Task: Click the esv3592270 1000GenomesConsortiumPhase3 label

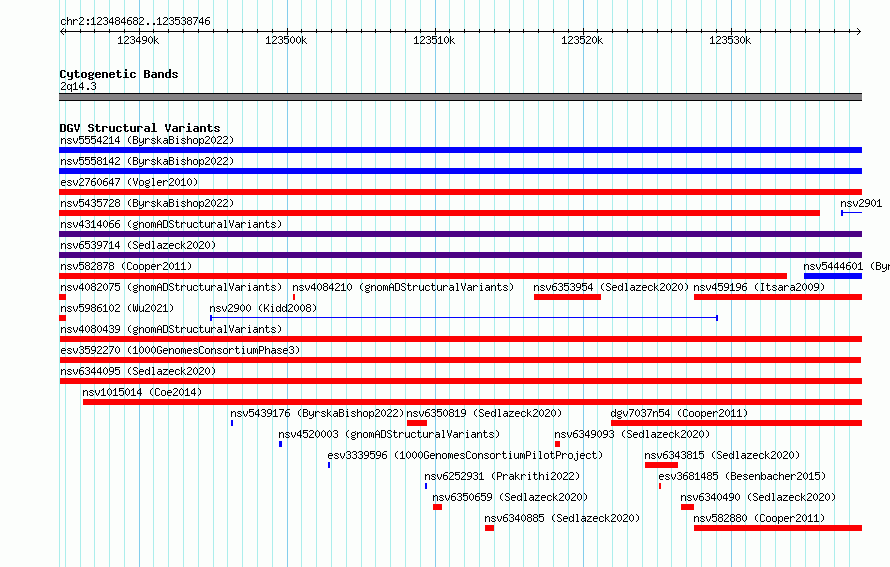Action: tap(180, 350)
